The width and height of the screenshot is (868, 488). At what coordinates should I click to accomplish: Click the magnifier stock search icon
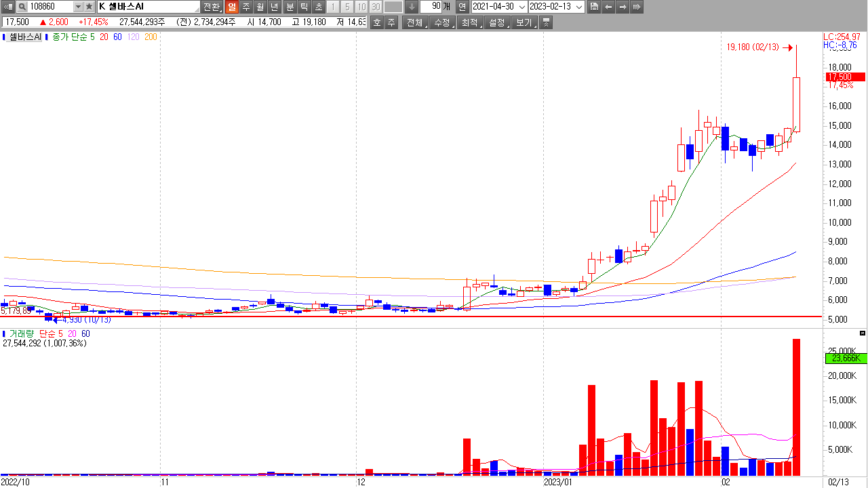pos(22,7)
